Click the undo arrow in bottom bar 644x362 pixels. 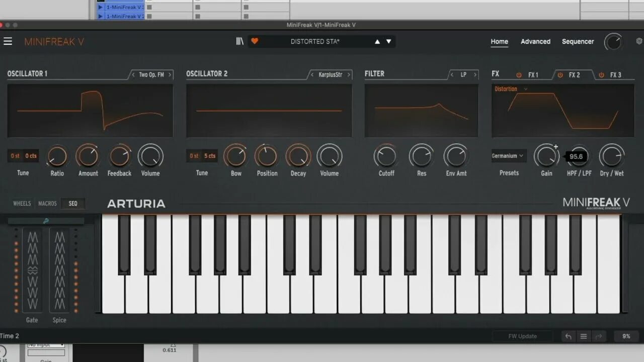tap(568, 336)
